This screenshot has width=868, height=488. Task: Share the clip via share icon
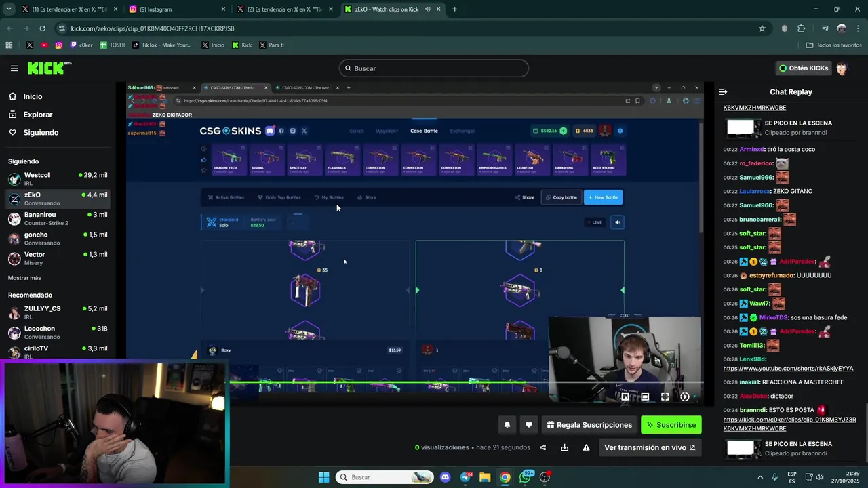coord(542,447)
